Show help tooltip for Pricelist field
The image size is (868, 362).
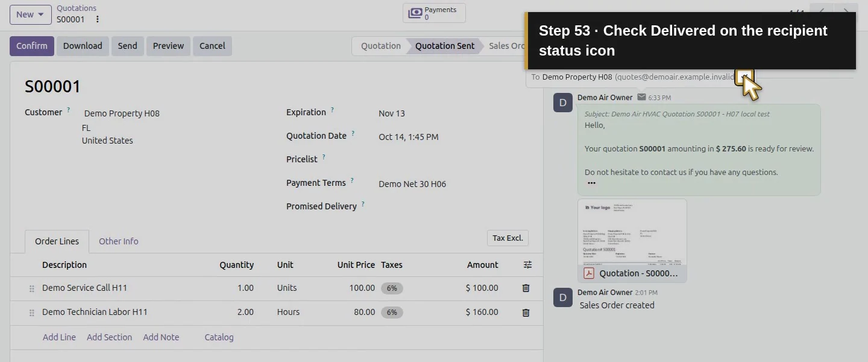click(x=324, y=157)
